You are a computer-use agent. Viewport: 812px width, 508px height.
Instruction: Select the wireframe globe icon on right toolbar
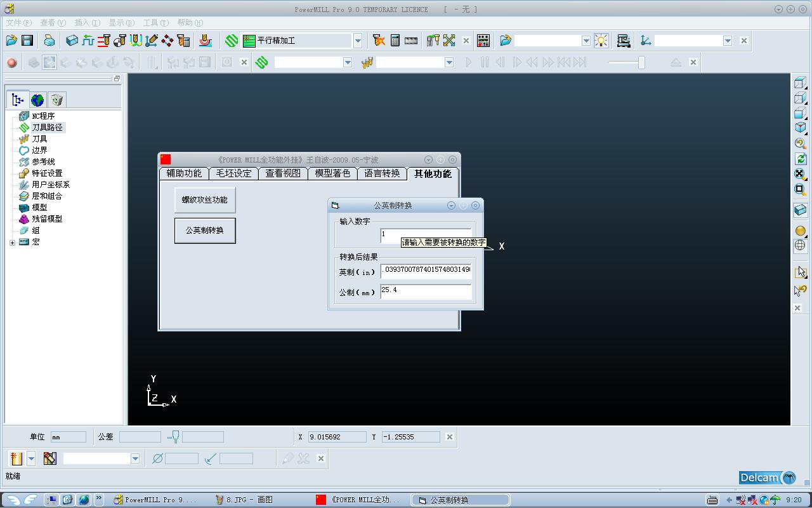pyautogui.click(x=800, y=245)
